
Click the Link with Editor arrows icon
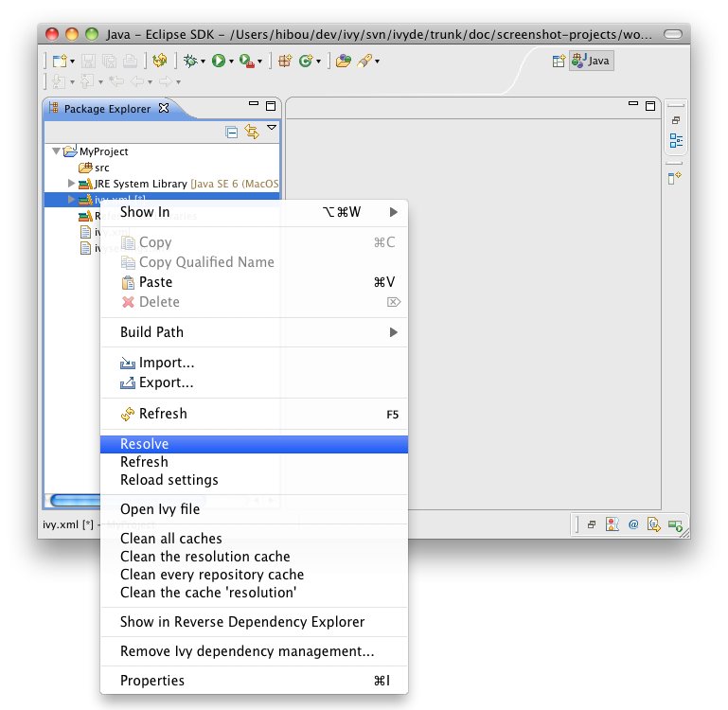click(252, 133)
